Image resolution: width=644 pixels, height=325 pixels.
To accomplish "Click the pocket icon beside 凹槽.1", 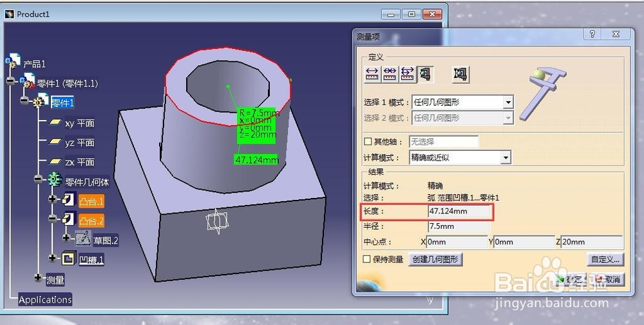I will pos(68,259).
